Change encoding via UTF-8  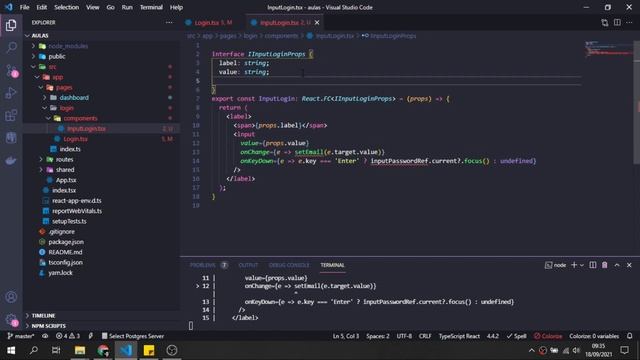[x=404, y=336]
